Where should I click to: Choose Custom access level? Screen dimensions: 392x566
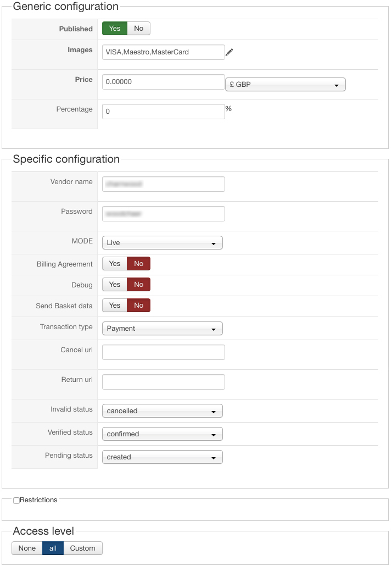pos(82,548)
